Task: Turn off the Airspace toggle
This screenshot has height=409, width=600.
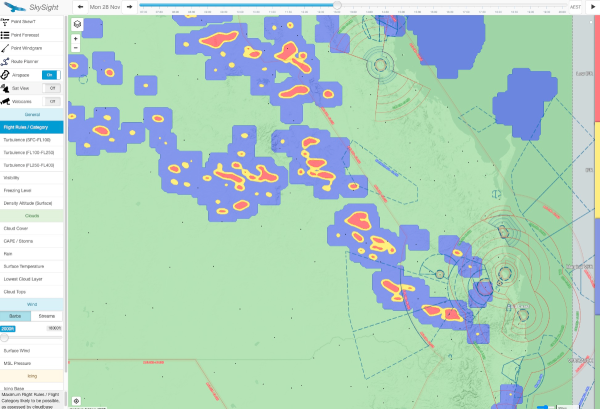Action: click(x=51, y=75)
